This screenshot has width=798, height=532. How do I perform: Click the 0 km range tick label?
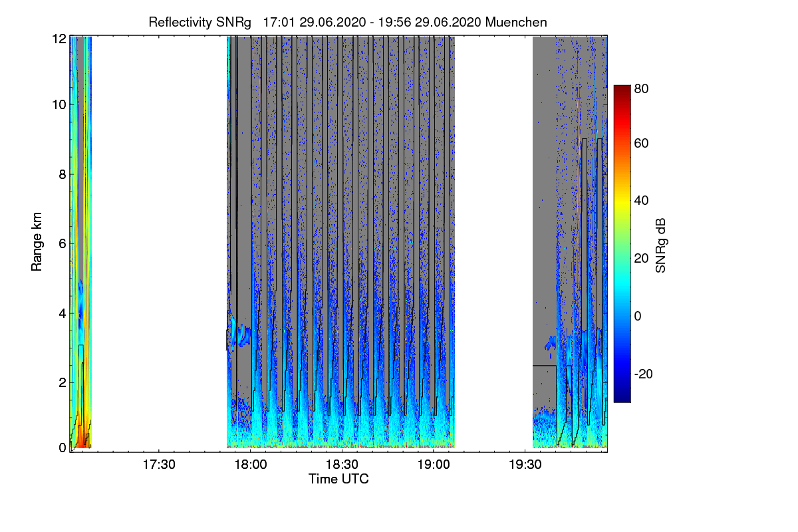tap(63, 448)
